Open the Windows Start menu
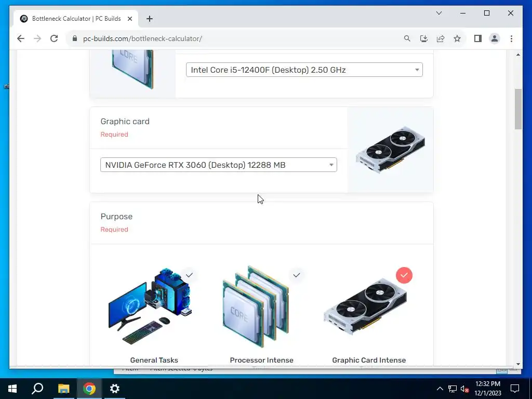 (x=12, y=389)
